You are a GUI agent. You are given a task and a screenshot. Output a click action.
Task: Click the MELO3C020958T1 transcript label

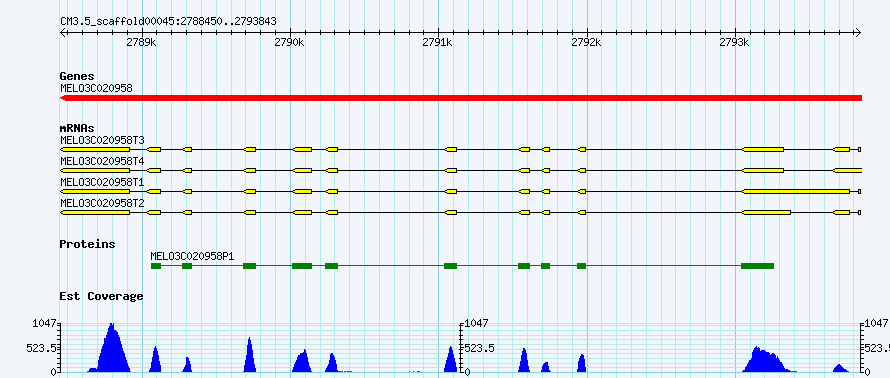(x=102, y=182)
